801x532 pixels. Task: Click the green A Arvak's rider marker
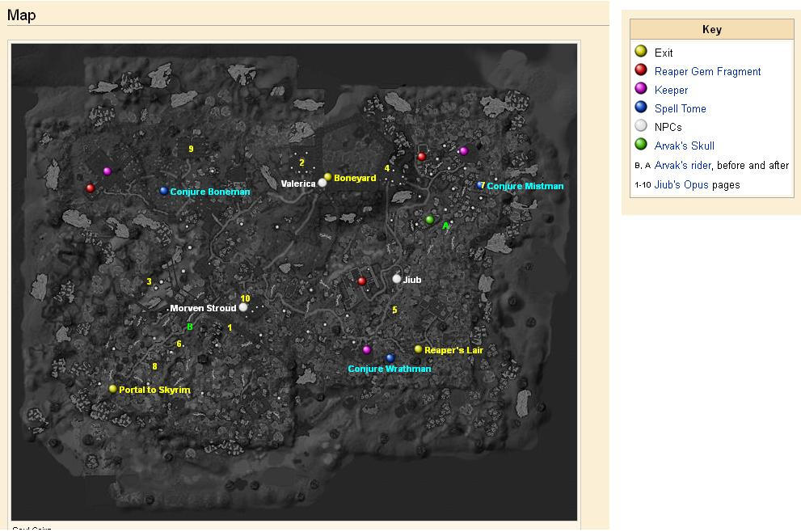(x=445, y=226)
